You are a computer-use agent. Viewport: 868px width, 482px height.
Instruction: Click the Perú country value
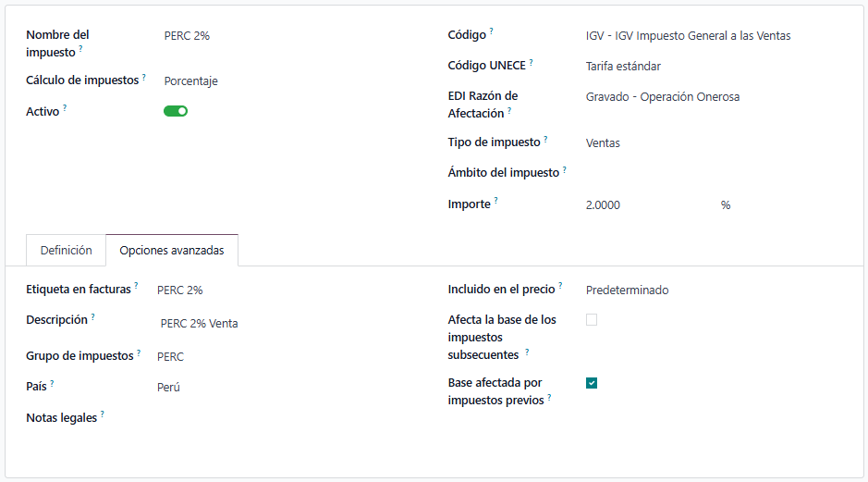pyautogui.click(x=168, y=388)
